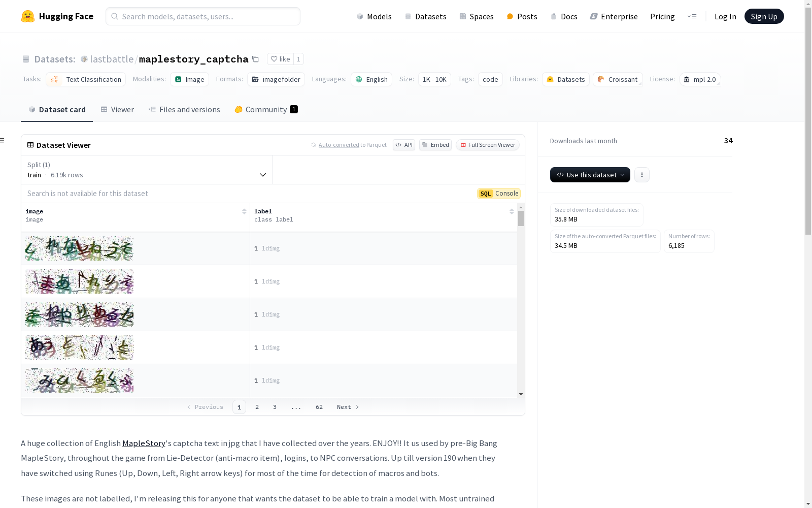Click the Sign Up button
The height and width of the screenshot is (508, 812).
[x=764, y=16]
